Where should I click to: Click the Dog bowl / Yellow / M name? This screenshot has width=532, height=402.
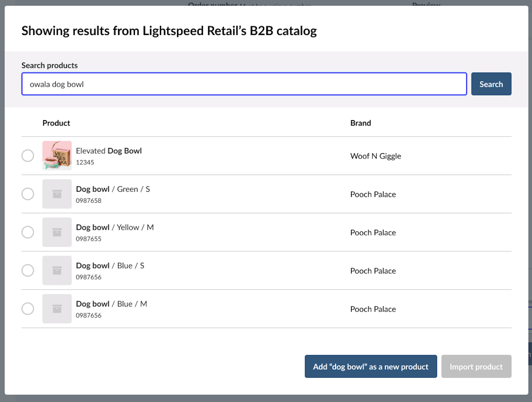pyautogui.click(x=115, y=227)
